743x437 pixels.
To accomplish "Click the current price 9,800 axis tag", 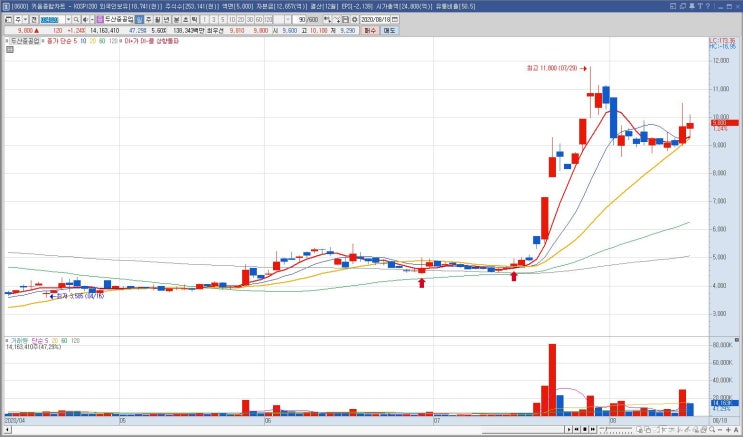I will click(x=725, y=123).
